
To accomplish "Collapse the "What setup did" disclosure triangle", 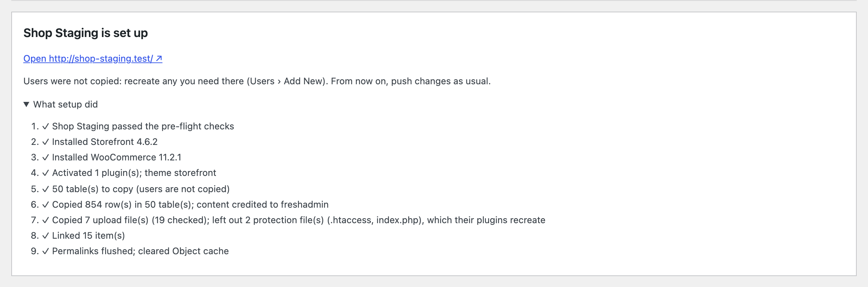I will (x=26, y=104).
